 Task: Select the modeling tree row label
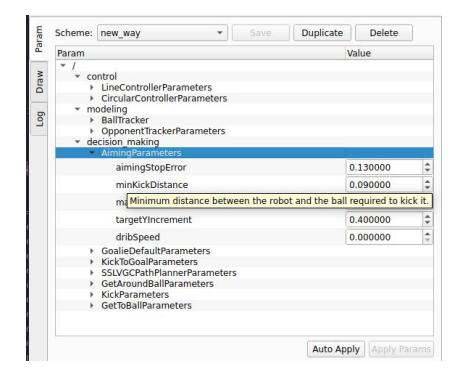[x=107, y=109]
